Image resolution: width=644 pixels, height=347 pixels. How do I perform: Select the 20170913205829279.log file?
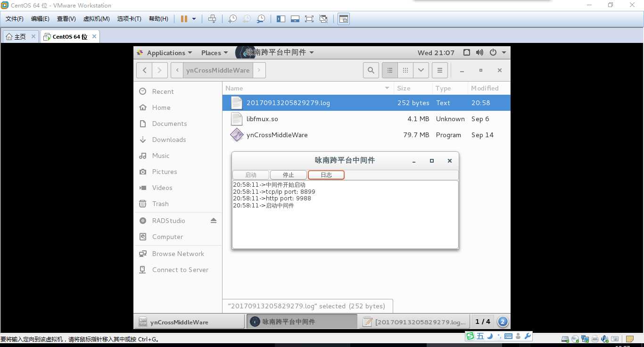point(366,103)
